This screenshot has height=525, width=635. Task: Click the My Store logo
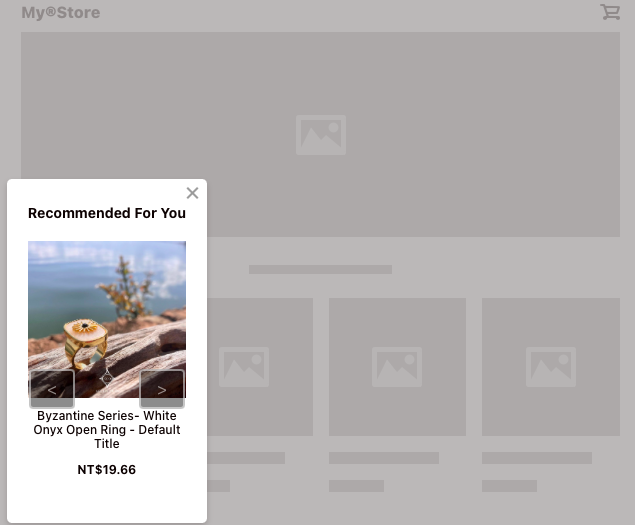(61, 13)
